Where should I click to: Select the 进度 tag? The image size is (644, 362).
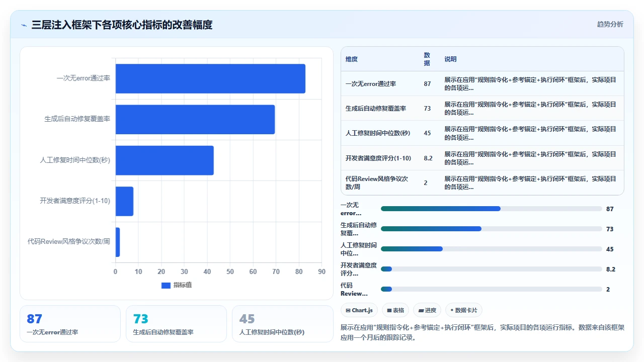(427, 310)
